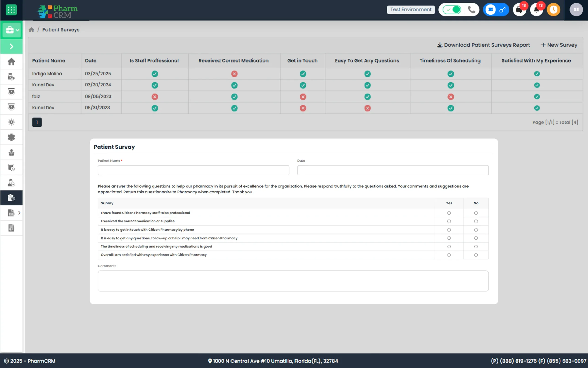
Task: Click the breadcrumb home icon
Action: point(31,29)
